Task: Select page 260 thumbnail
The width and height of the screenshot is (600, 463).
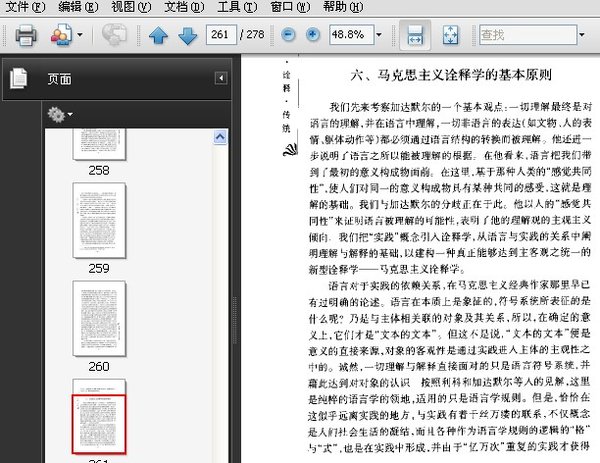Action: click(x=99, y=319)
